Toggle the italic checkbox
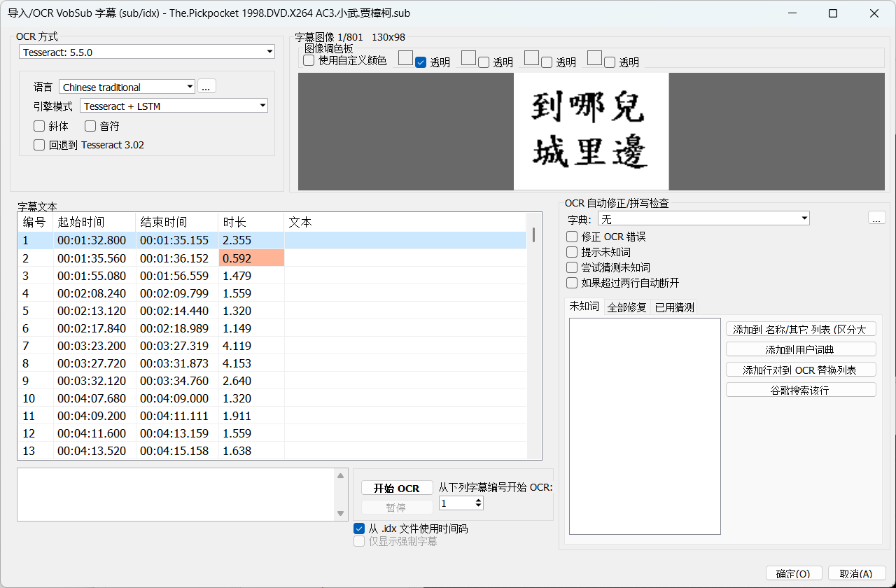The height and width of the screenshot is (588, 896). (x=39, y=127)
